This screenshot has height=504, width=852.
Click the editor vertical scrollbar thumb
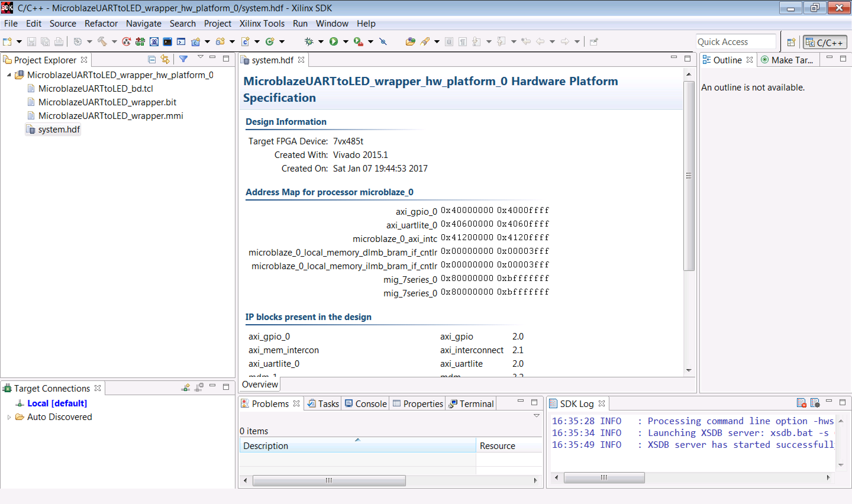coord(689,176)
